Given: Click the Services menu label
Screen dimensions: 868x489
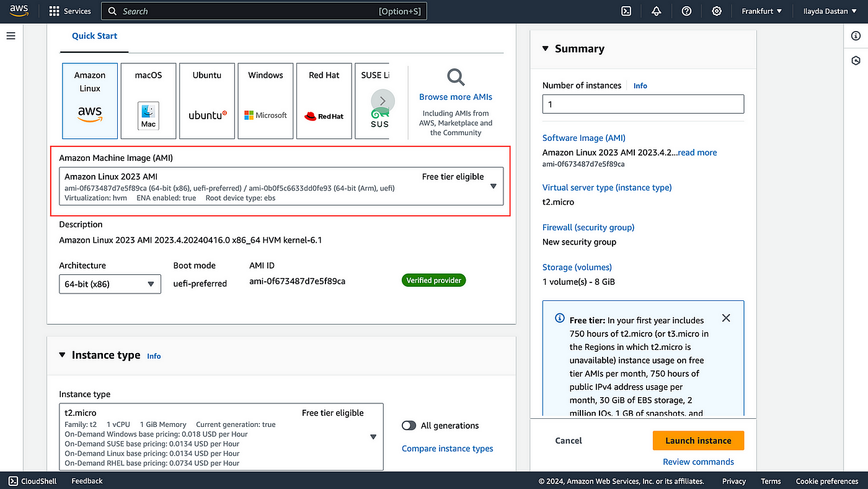Looking at the screenshot, I should (77, 11).
